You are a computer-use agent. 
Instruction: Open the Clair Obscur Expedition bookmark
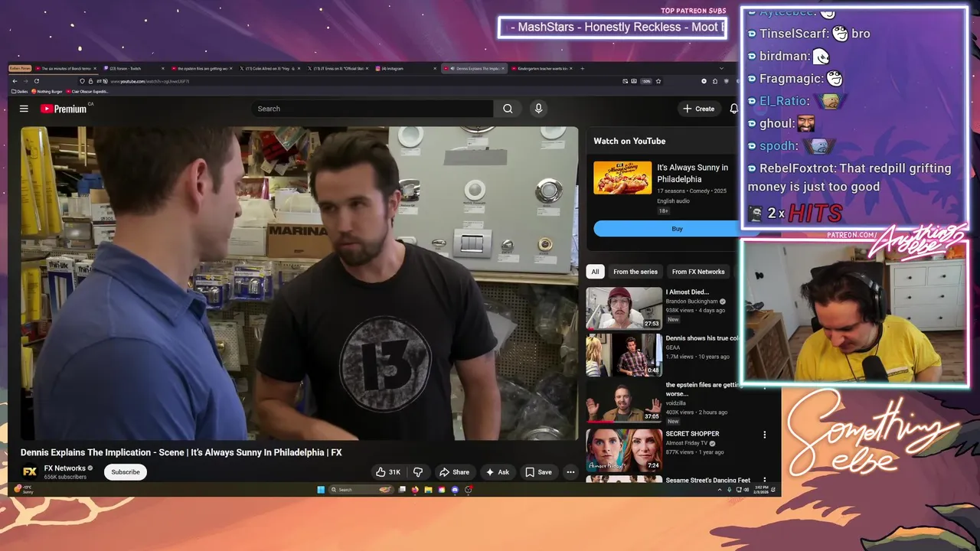click(x=88, y=91)
